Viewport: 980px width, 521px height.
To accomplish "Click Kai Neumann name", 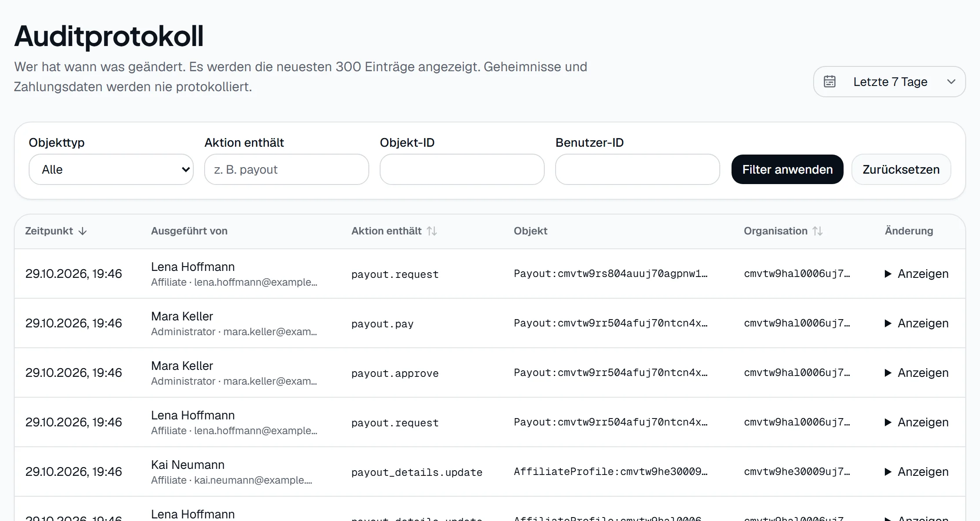I will point(188,465).
